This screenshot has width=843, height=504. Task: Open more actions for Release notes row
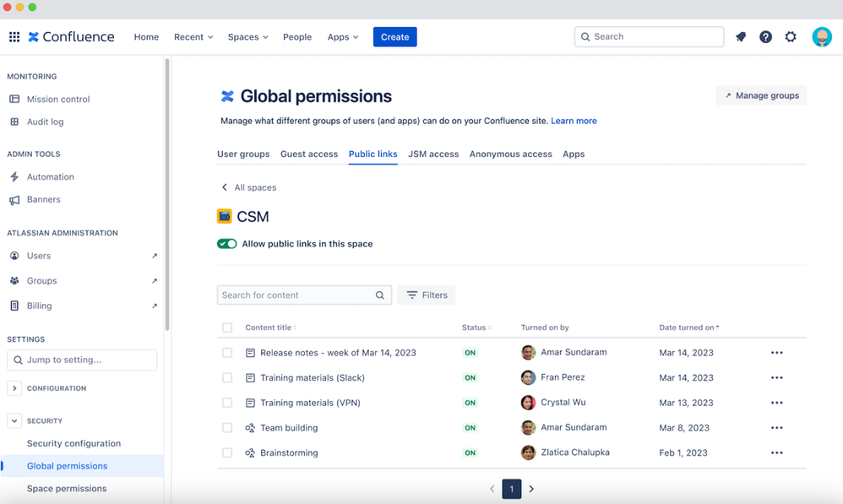click(x=776, y=353)
